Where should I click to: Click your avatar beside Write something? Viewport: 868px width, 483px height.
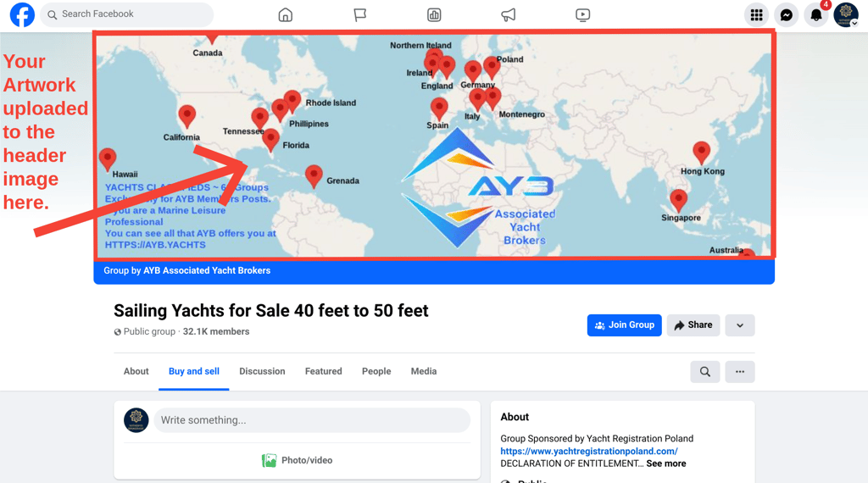(136, 420)
